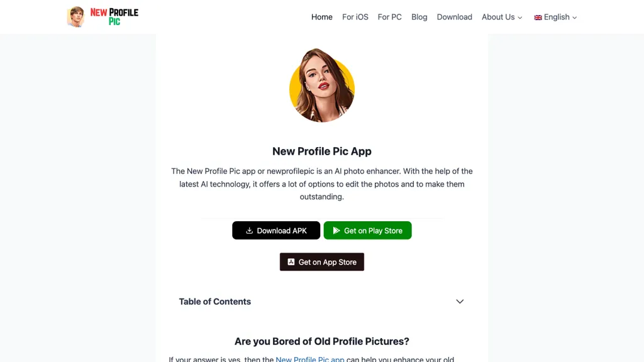Click the download arrow icon on the APK button
This screenshot has height=362, width=644.
(x=249, y=231)
